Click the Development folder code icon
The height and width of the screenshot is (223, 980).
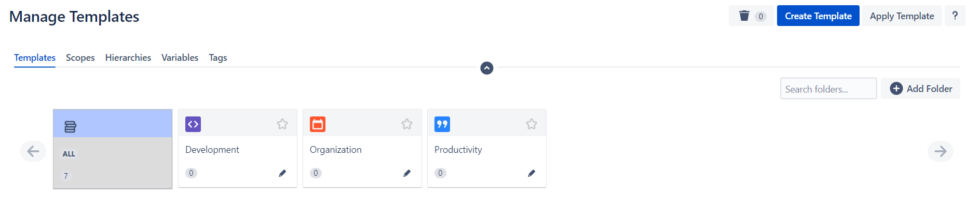193,124
